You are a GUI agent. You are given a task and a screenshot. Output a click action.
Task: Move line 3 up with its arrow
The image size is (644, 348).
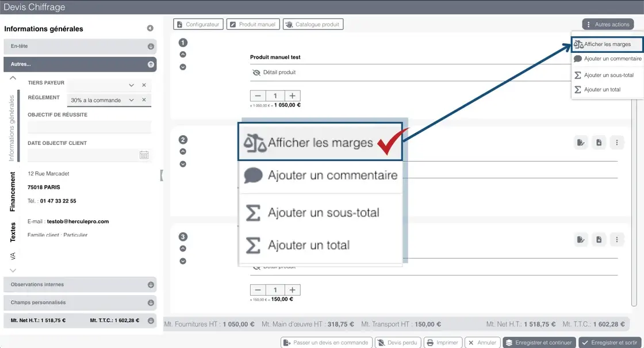(x=183, y=248)
